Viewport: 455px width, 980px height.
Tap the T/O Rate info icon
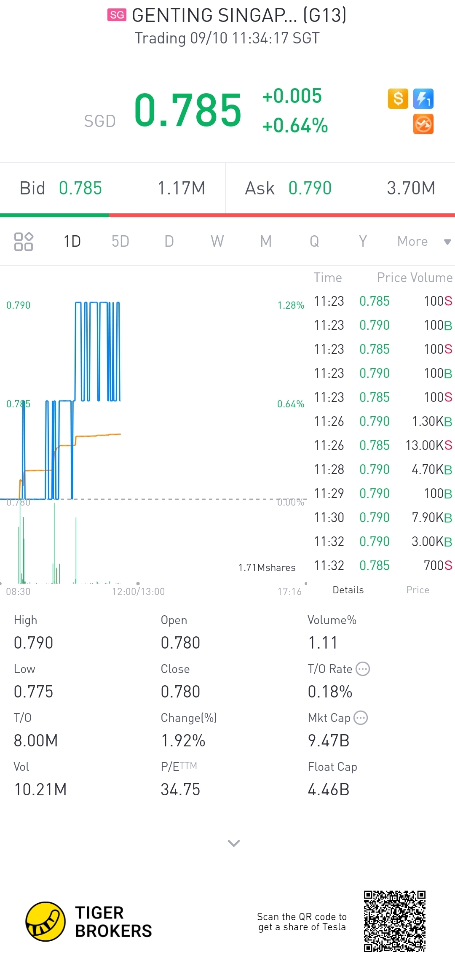pos(363,669)
